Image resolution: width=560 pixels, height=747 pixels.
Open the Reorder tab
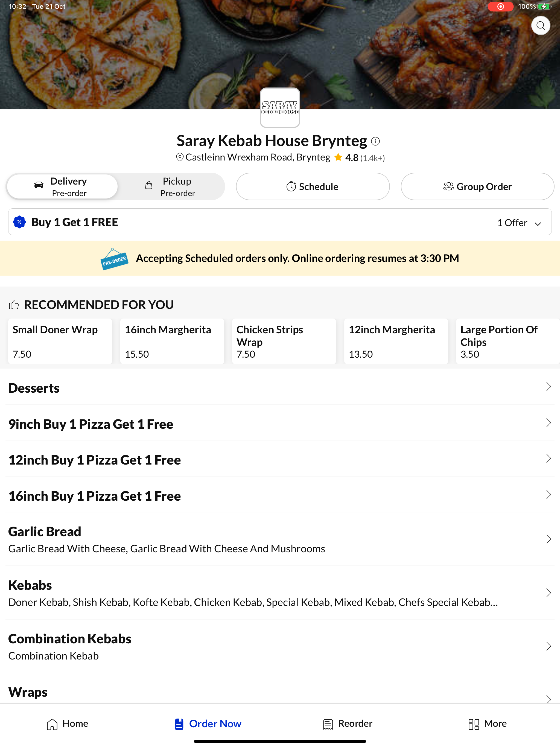tap(348, 724)
